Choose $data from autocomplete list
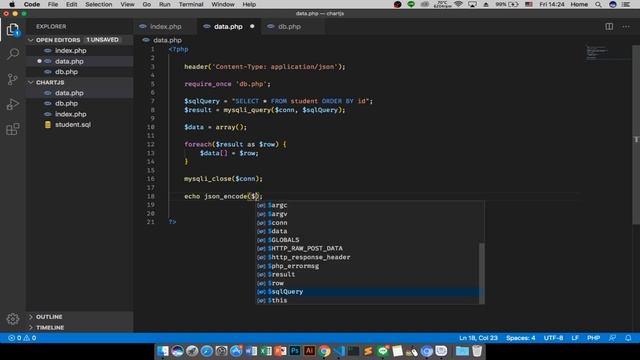This screenshot has width=640, height=360. (x=367, y=231)
